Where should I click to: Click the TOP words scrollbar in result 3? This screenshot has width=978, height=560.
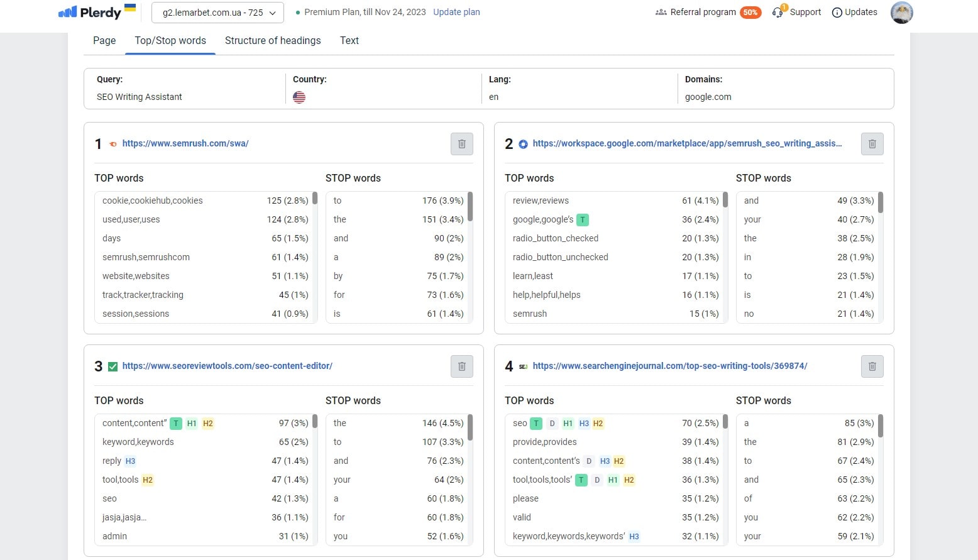point(314,421)
